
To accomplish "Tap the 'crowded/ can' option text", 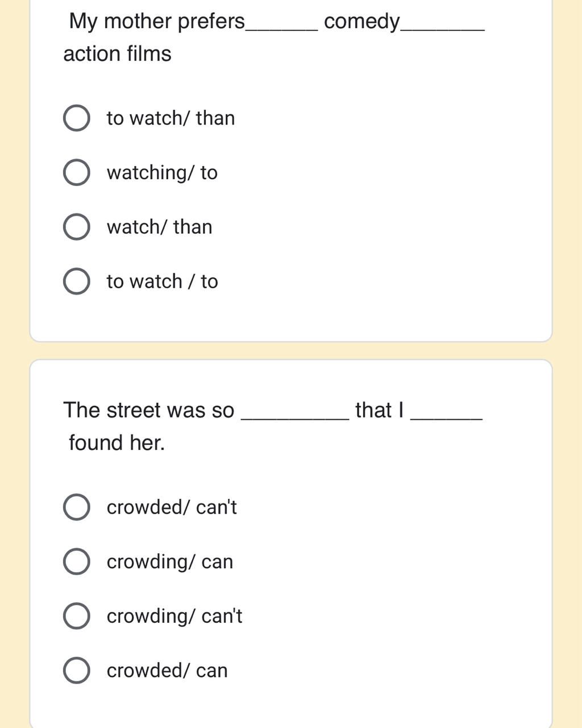I will pyautogui.click(x=167, y=671).
